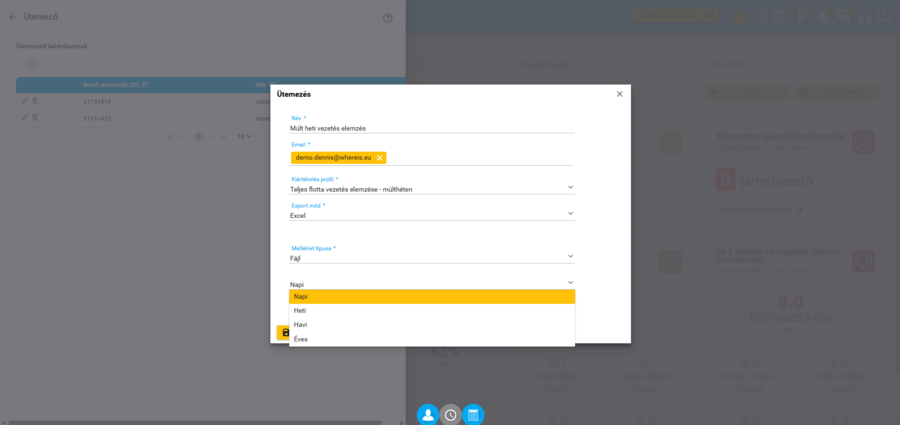Click the gray clock circle icon
This screenshot has width=900, height=425.
451,415
